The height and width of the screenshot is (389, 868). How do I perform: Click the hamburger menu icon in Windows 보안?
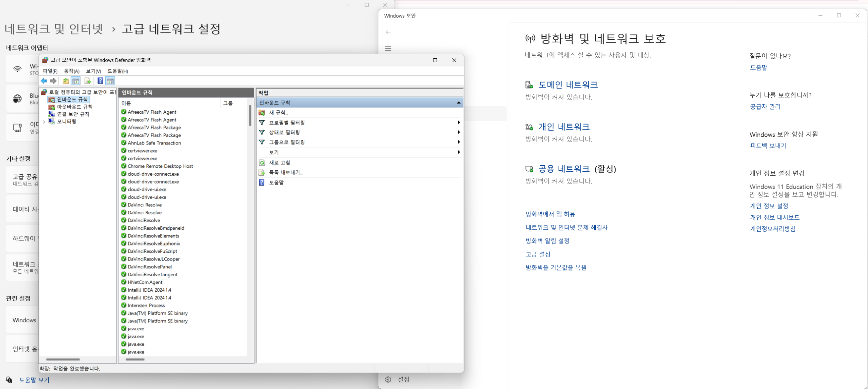click(388, 48)
